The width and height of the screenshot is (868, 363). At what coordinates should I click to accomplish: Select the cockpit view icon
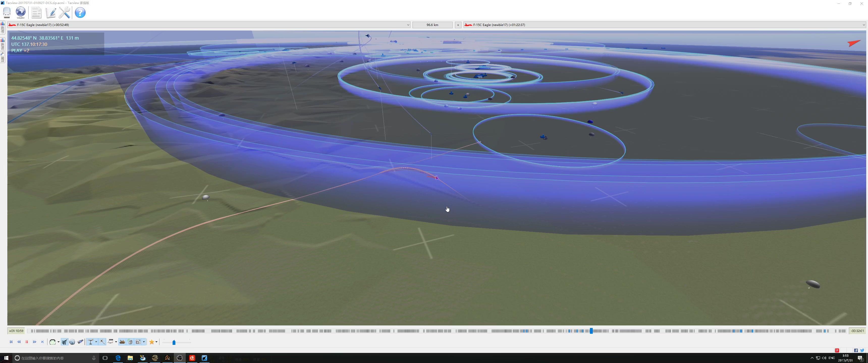(52, 342)
